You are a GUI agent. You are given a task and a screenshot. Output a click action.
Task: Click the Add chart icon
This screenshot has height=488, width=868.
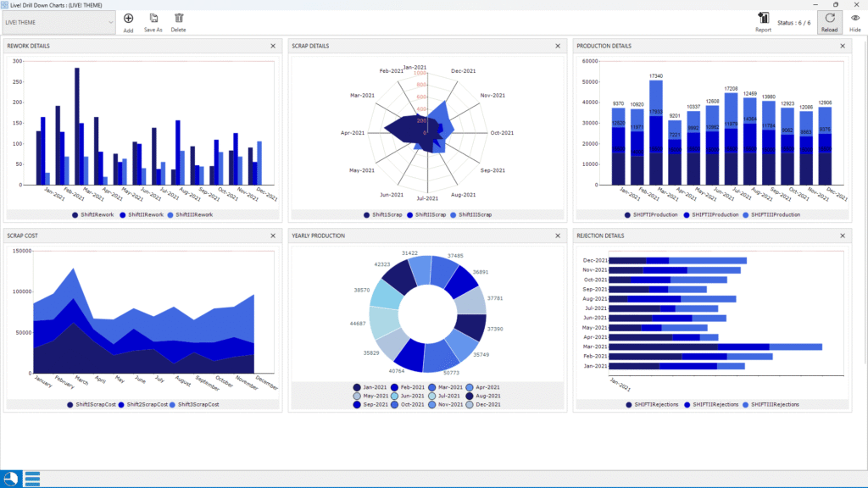coord(128,18)
